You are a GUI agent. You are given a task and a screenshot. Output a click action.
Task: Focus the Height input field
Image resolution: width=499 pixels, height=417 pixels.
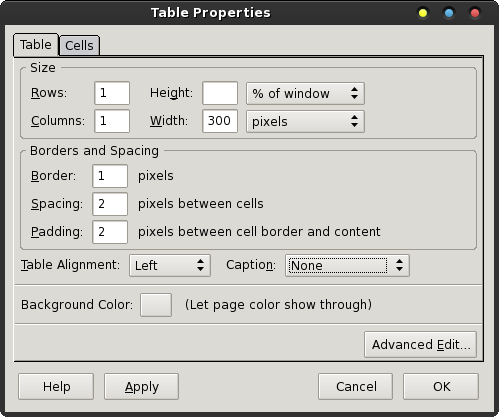(x=220, y=93)
